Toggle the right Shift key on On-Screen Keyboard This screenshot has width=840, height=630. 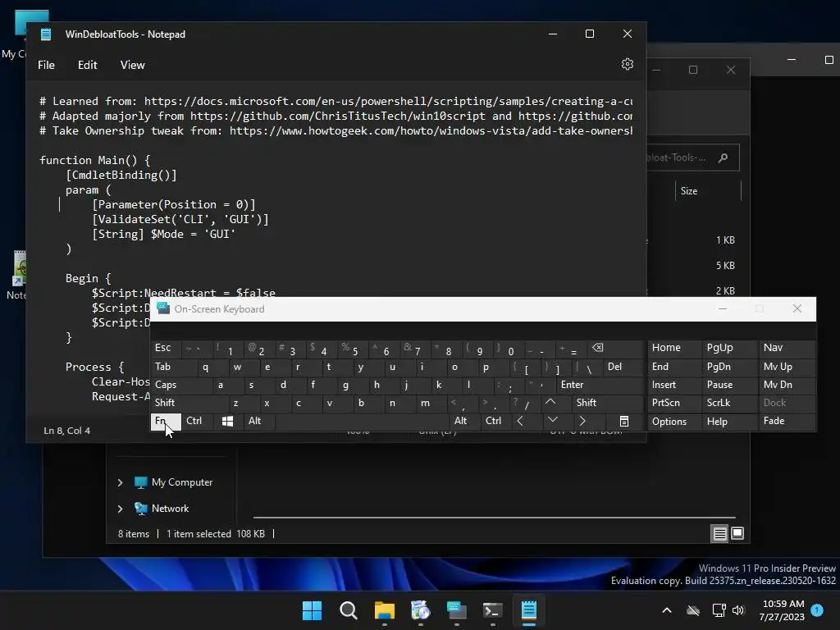coord(607,403)
